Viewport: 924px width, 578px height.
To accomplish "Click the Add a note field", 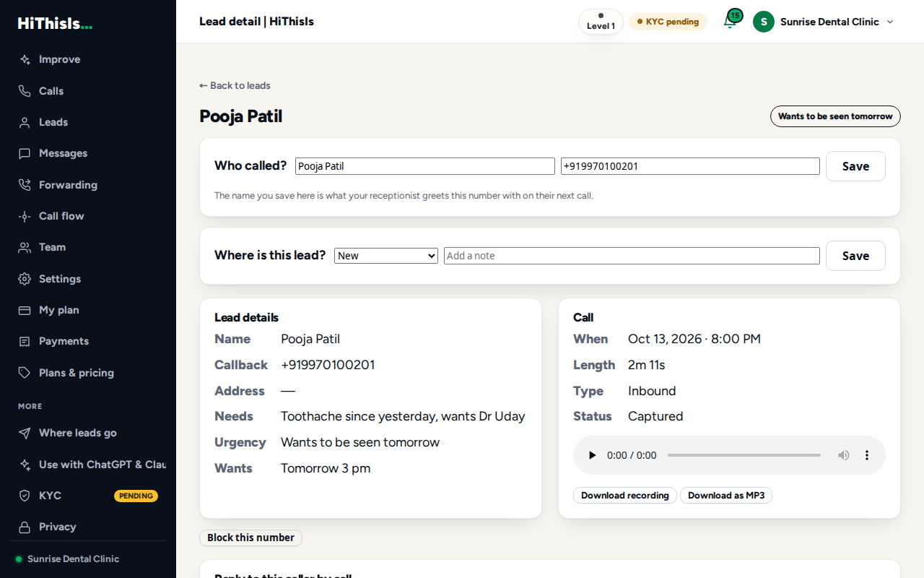I will [632, 256].
